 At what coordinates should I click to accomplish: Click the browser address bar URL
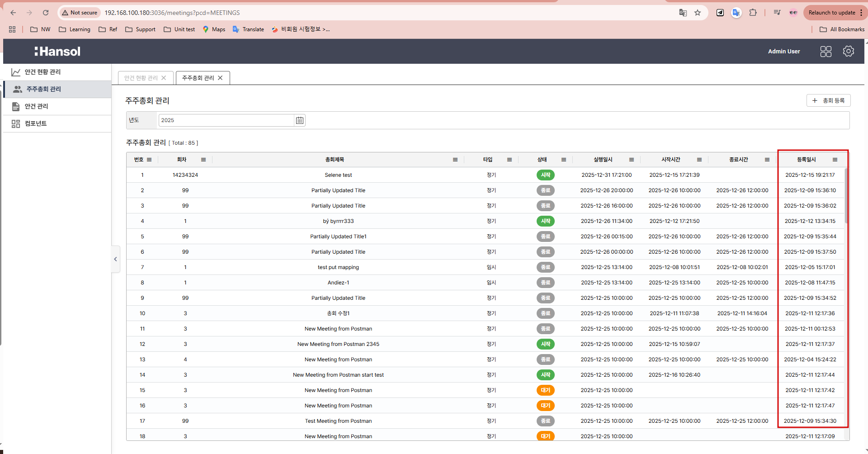172,13
